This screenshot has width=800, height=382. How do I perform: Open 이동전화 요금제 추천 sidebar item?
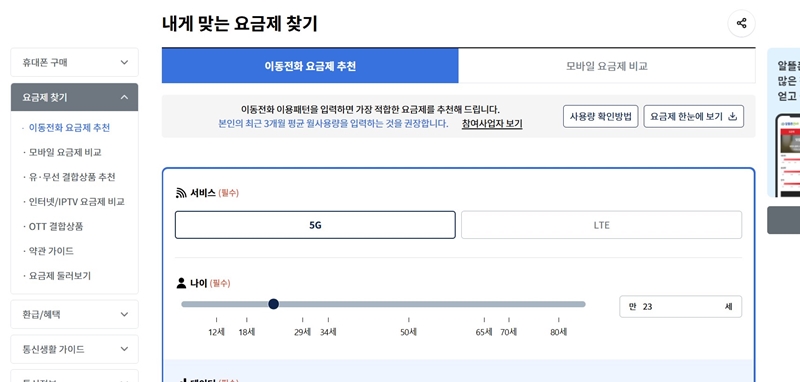69,128
